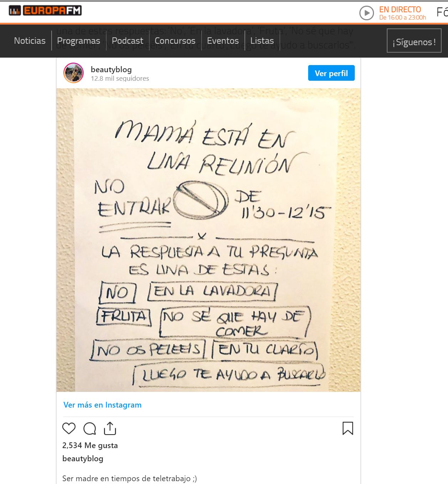Play the live broadcast button

pyautogui.click(x=367, y=13)
